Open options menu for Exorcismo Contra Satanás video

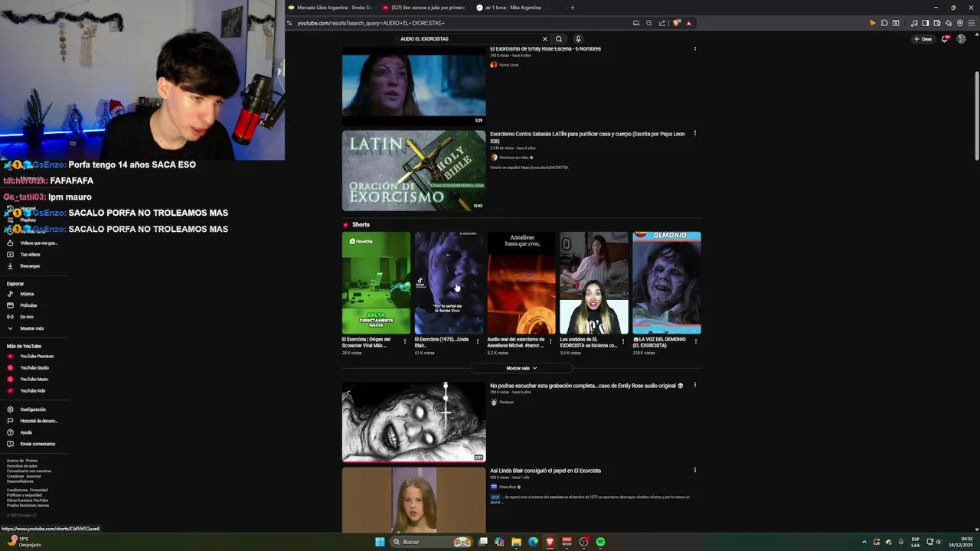694,133
